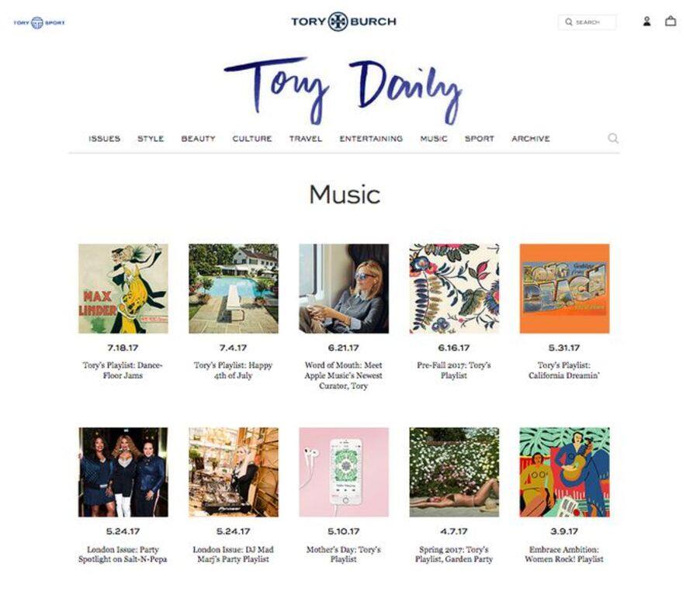700x605 pixels.
Task: Select the Beauty navigation item
Action: coord(198,139)
